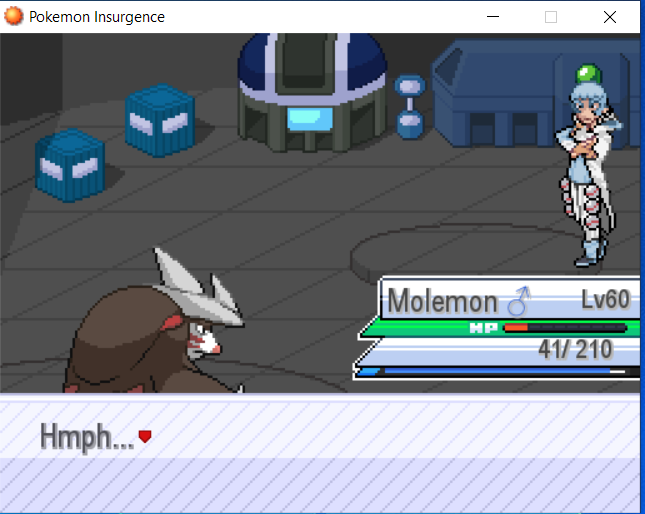The image size is (645, 514).
Task: Click the Lv60 level text
Action: click(x=606, y=299)
